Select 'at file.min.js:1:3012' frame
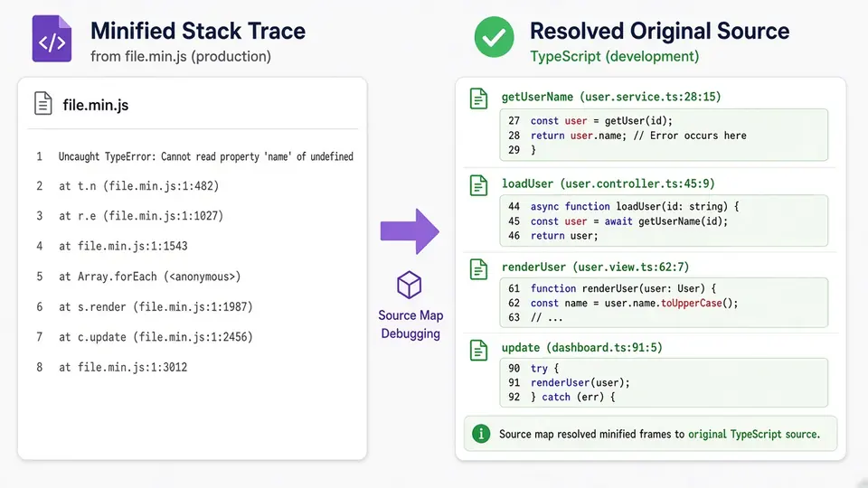 click(x=123, y=368)
